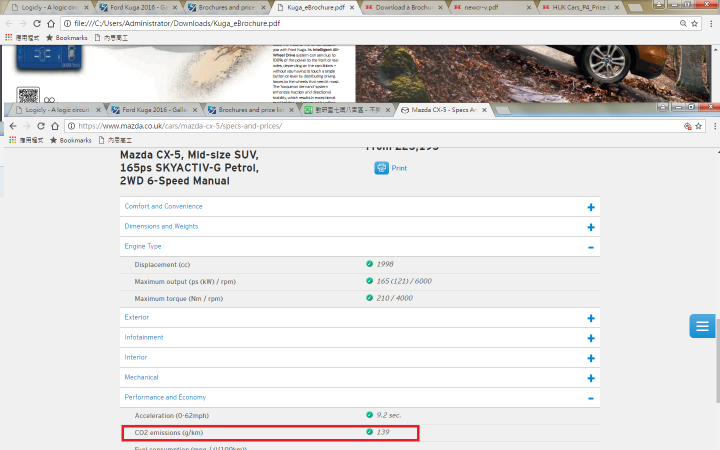The height and width of the screenshot is (450, 720).
Task: Open Chrome menu in back Kuga window
Action: click(x=711, y=23)
